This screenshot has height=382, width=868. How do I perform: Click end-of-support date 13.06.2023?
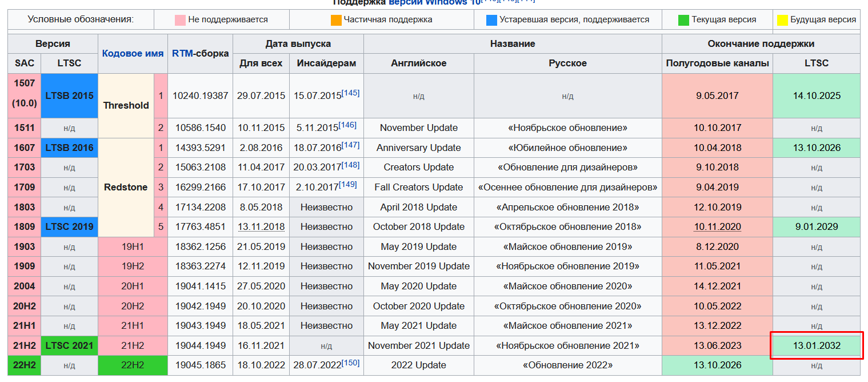coord(717,345)
